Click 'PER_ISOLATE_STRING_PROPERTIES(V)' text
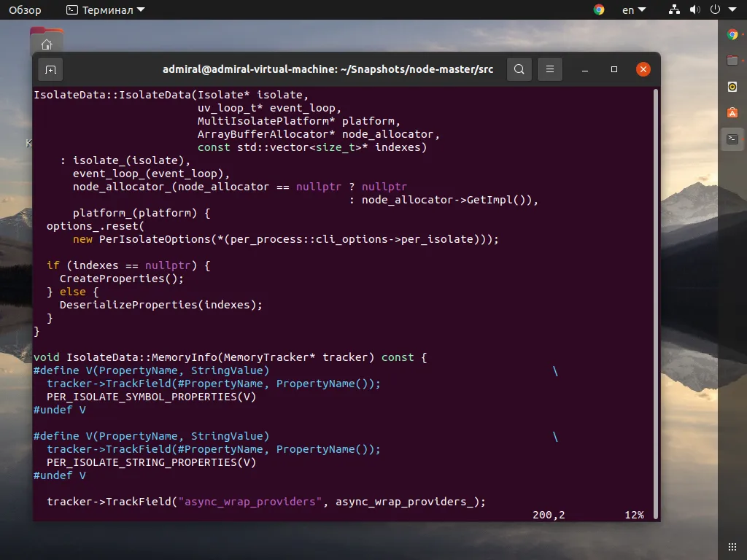This screenshot has width=747, height=560. click(152, 462)
